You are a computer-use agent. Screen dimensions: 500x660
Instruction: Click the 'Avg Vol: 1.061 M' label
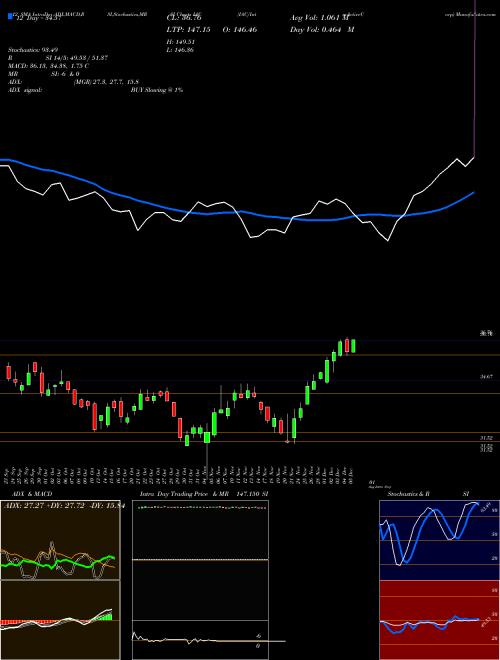[x=319, y=18]
